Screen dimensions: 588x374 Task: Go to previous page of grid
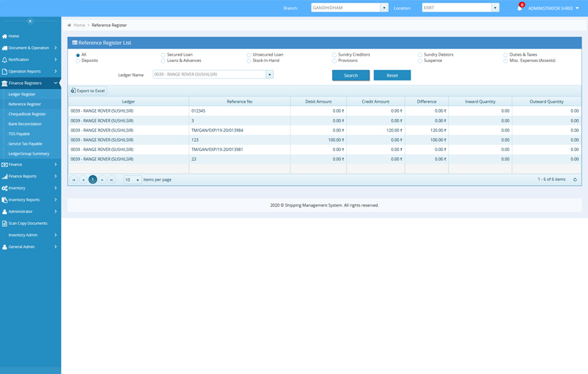click(x=83, y=180)
